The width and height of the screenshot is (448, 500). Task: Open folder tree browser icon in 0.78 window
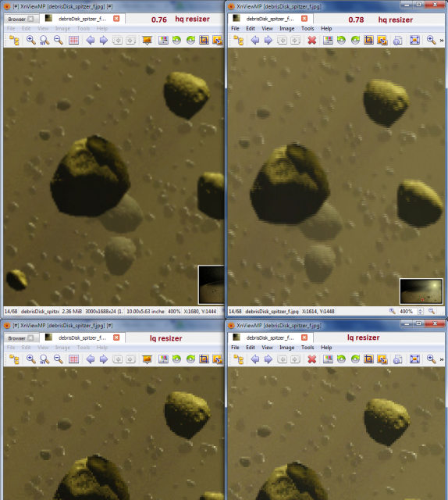(x=238, y=41)
